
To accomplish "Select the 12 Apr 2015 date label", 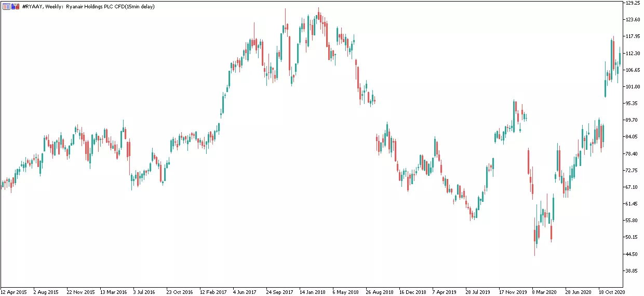I will 14,292.
